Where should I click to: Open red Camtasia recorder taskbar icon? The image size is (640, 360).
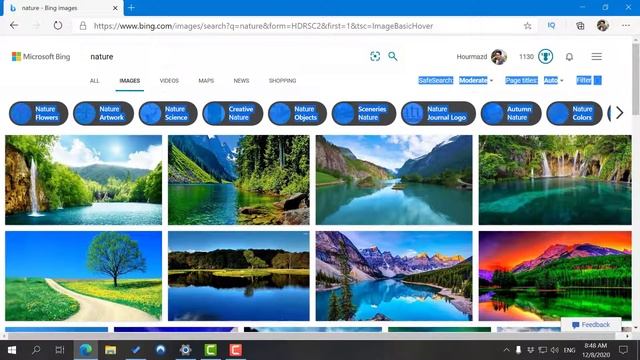tap(235, 350)
